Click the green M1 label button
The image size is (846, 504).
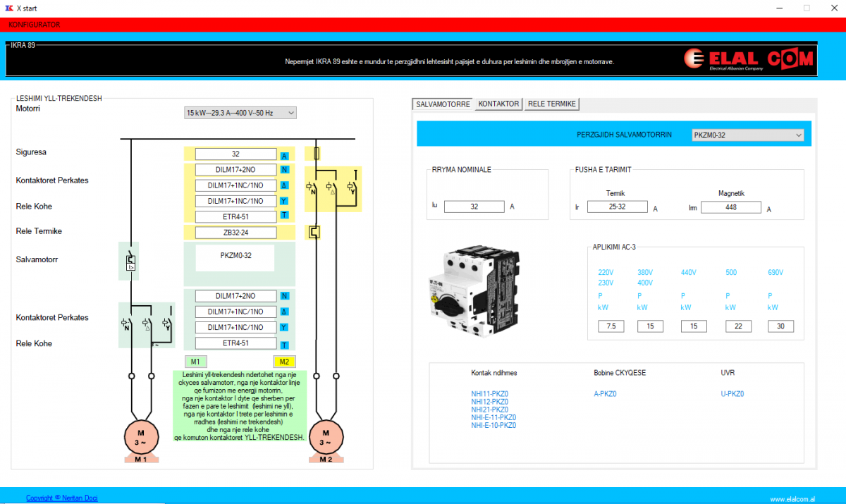(x=195, y=362)
